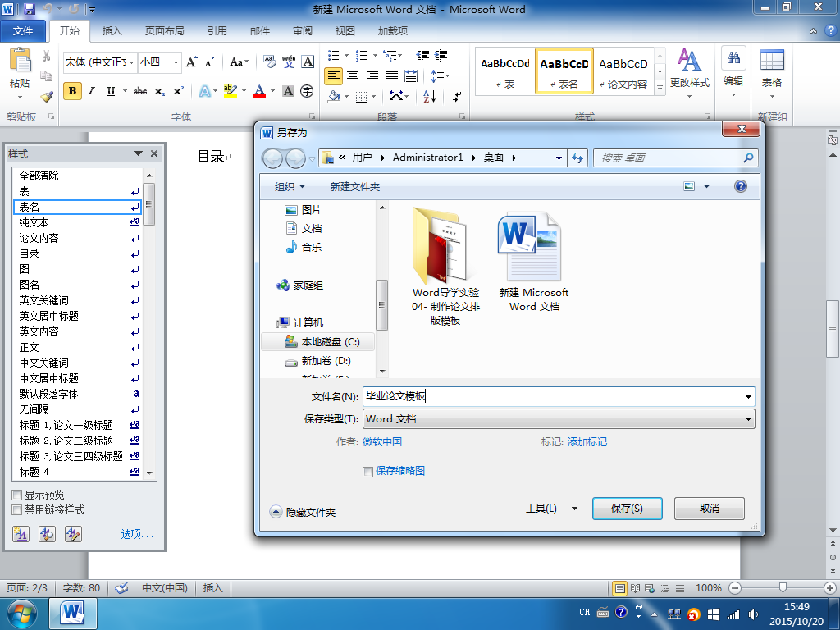Increase font size with the grow font icon
840x630 pixels.
pos(191,62)
